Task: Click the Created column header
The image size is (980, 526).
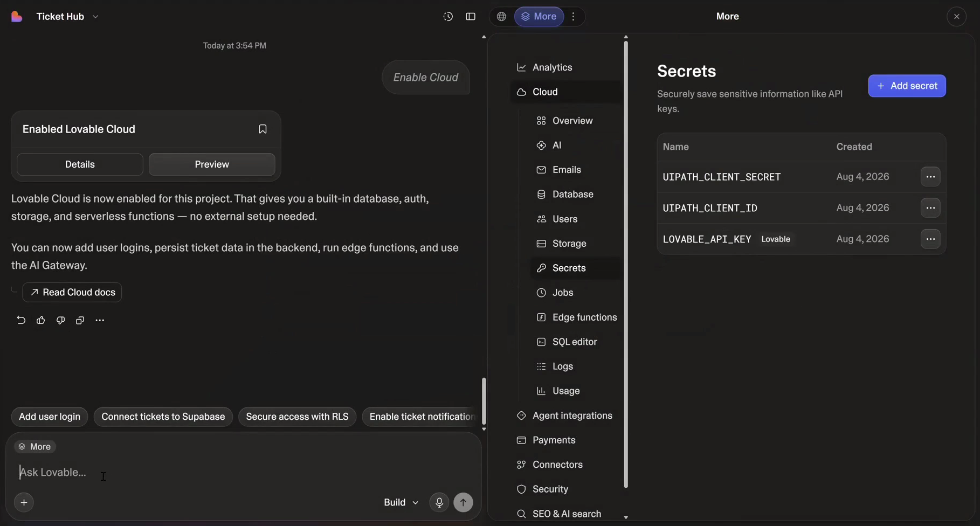Action: tap(854, 147)
